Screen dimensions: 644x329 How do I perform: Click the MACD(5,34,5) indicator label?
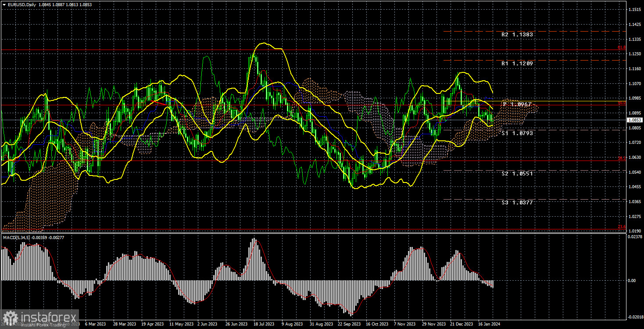[18, 237]
